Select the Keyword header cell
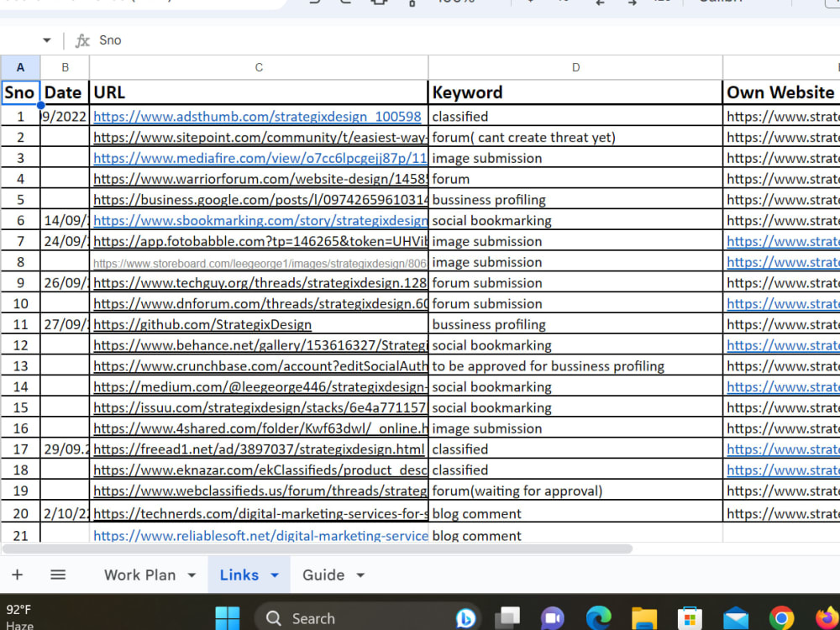This screenshot has width=840, height=630. coord(575,92)
